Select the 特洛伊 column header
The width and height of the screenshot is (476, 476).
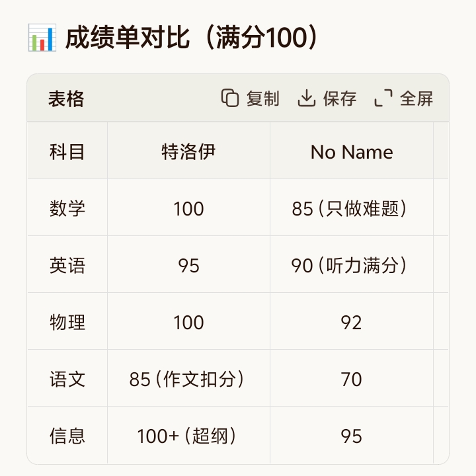coord(188,152)
